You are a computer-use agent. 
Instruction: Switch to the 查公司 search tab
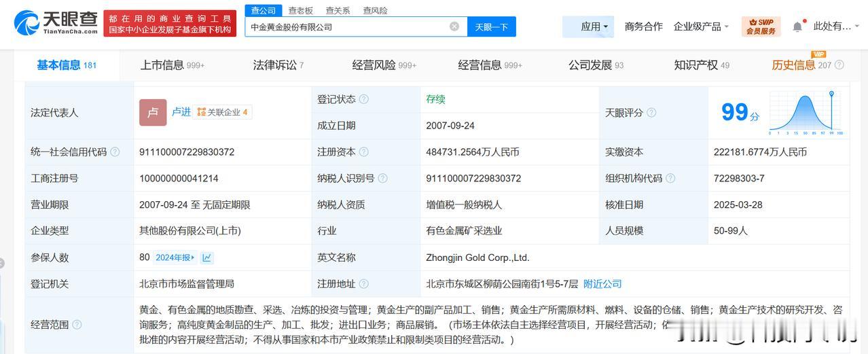(264, 10)
